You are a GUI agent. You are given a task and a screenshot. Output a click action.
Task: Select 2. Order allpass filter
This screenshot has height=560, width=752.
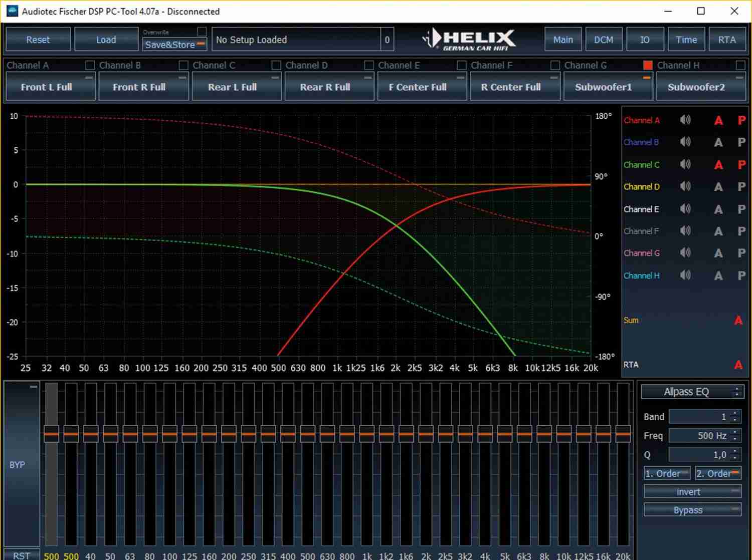pos(718,473)
